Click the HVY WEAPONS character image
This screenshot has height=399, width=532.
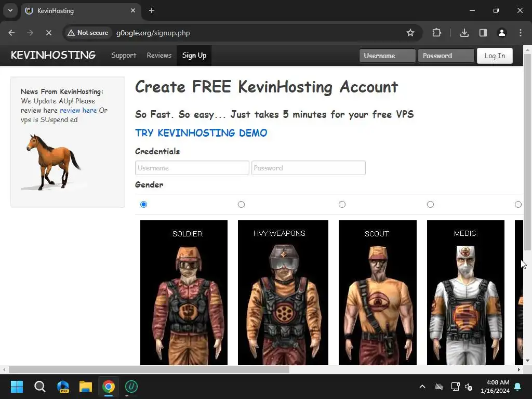(283, 293)
